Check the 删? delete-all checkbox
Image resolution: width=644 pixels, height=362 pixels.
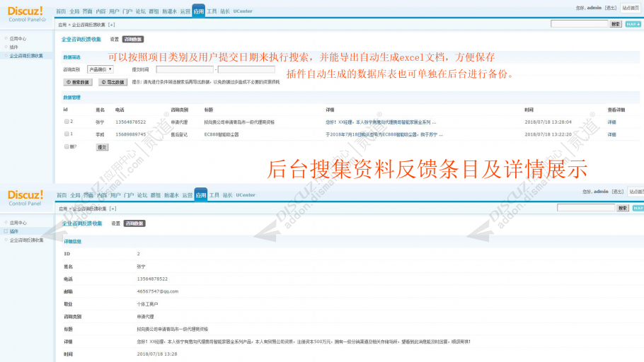[x=67, y=146]
